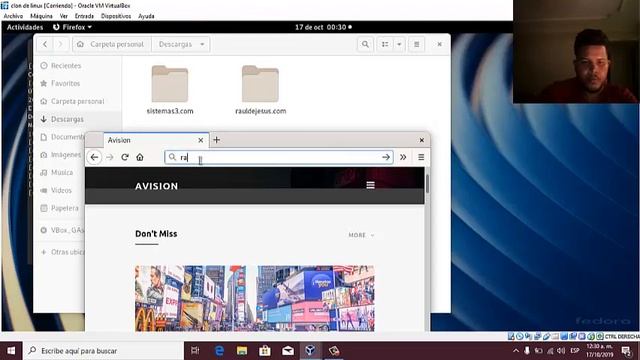
Task: Click Firefox forward arrow button
Action: (109, 157)
